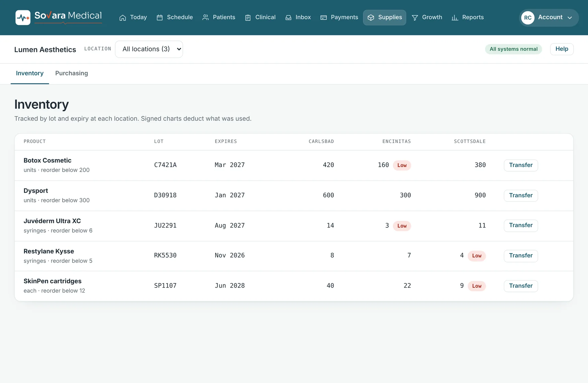Click the Schedule calendar icon
The image size is (588, 383).
(x=160, y=18)
